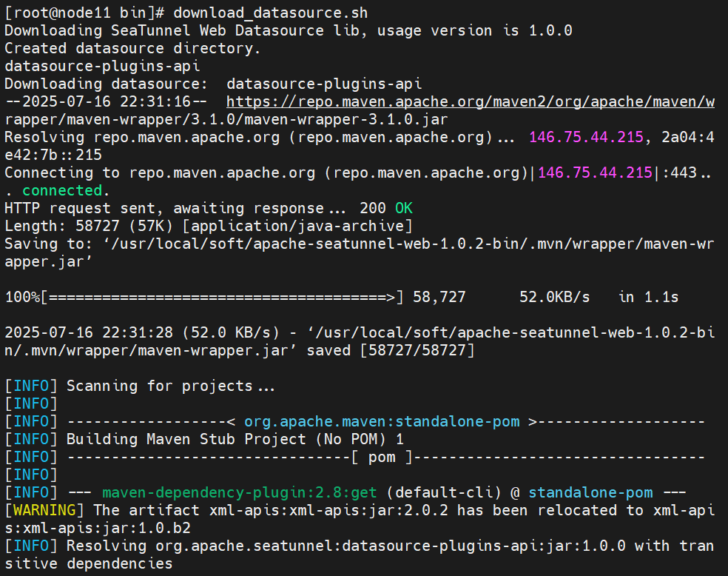Select 'xml-apis:xml-apis:jar:2.0.2' artifact text
The height and width of the screenshot is (576, 728).
[328, 510]
